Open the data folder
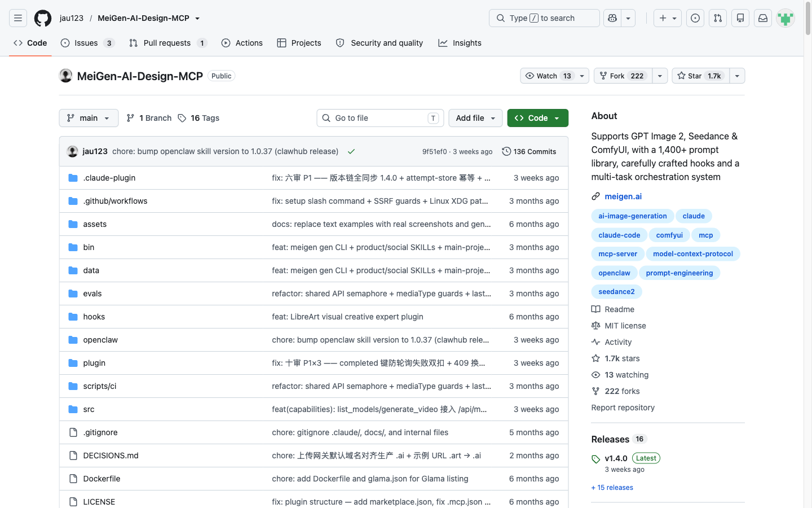The image size is (812, 508). pos(91,270)
